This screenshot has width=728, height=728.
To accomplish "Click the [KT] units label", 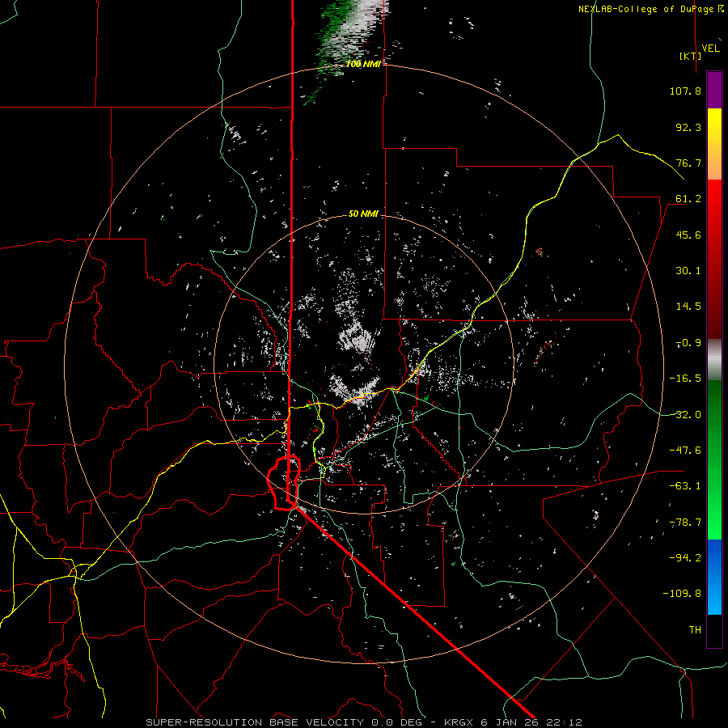I will click(691, 56).
